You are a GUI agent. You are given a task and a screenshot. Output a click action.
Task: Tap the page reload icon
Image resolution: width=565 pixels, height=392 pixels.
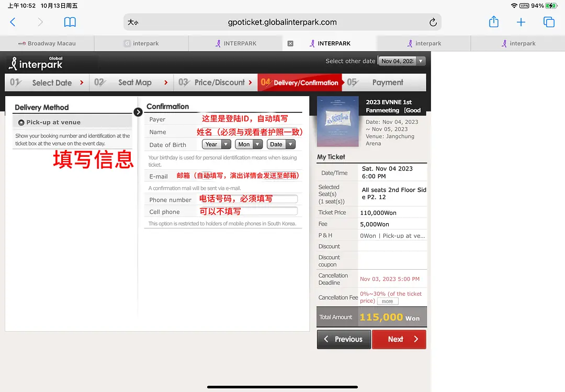433,22
